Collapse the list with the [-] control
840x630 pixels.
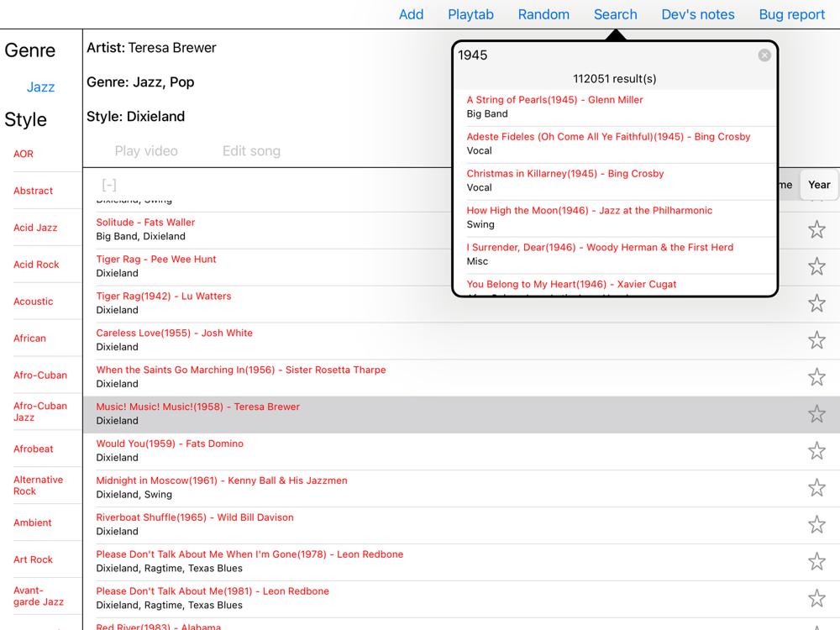pyautogui.click(x=109, y=185)
